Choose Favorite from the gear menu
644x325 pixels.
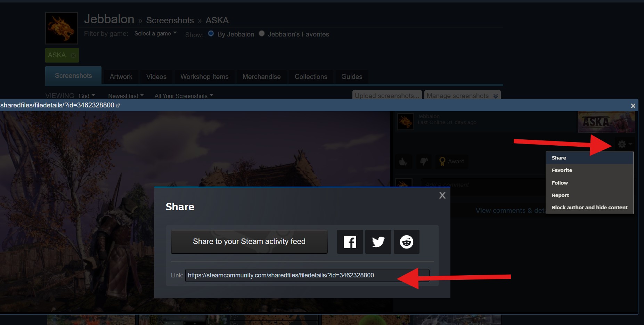coord(589,170)
